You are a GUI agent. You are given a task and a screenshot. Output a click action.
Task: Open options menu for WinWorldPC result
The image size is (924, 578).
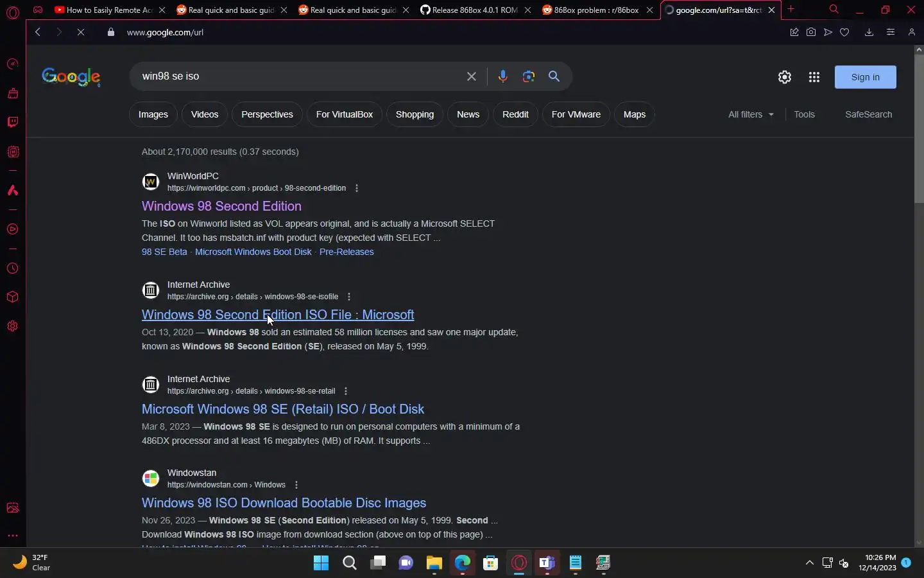357,188
